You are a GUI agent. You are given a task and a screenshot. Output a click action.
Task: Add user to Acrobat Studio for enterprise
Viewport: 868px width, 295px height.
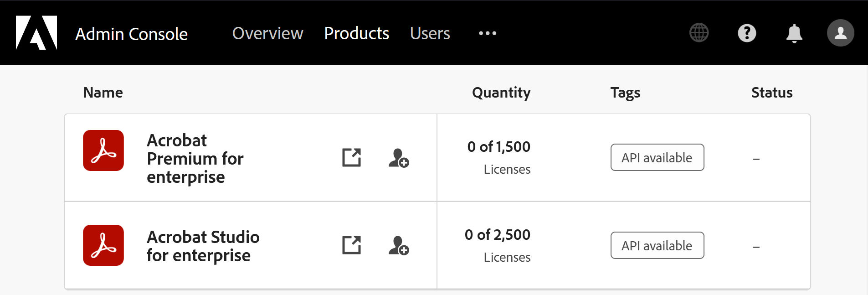pyautogui.click(x=399, y=245)
